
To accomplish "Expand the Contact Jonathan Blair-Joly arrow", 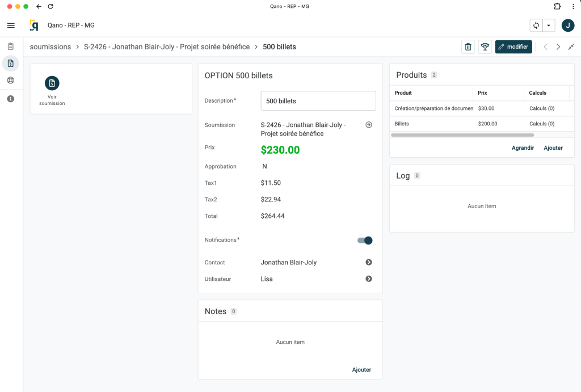I will click(369, 263).
